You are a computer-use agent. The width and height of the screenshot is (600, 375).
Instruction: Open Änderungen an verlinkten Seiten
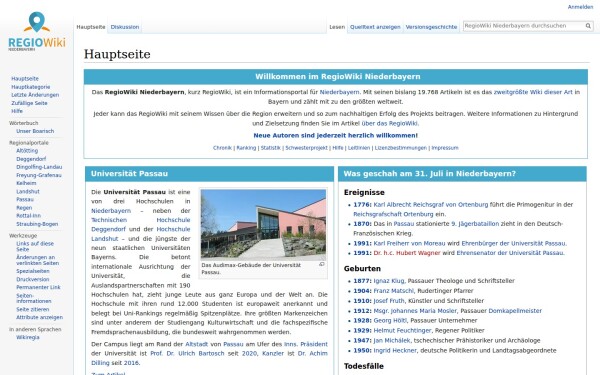(x=38, y=260)
